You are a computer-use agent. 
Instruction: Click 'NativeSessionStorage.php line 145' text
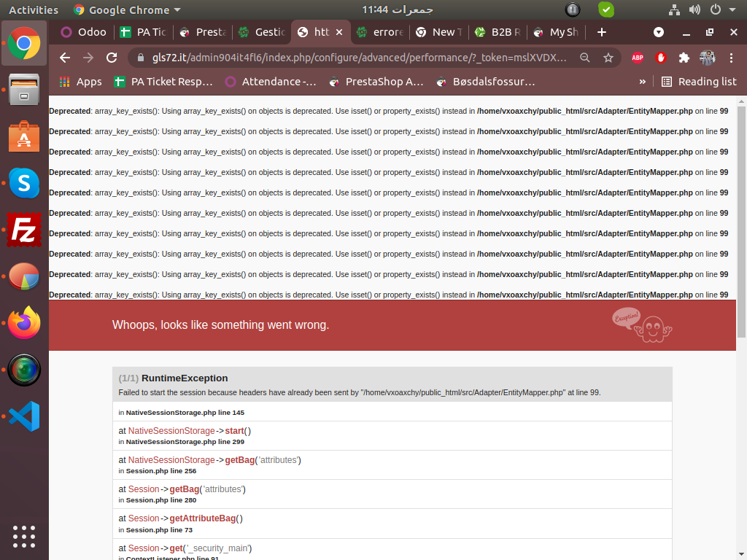(x=185, y=413)
